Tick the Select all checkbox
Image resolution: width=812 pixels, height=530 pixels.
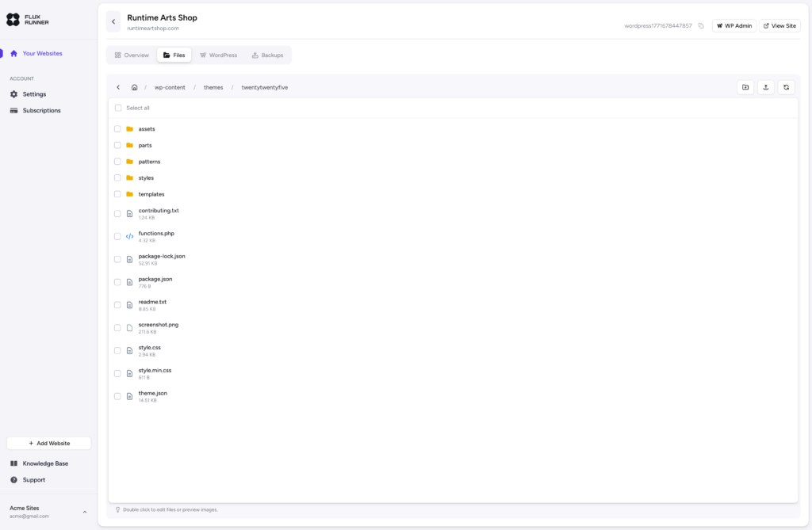tap(118, 108)
